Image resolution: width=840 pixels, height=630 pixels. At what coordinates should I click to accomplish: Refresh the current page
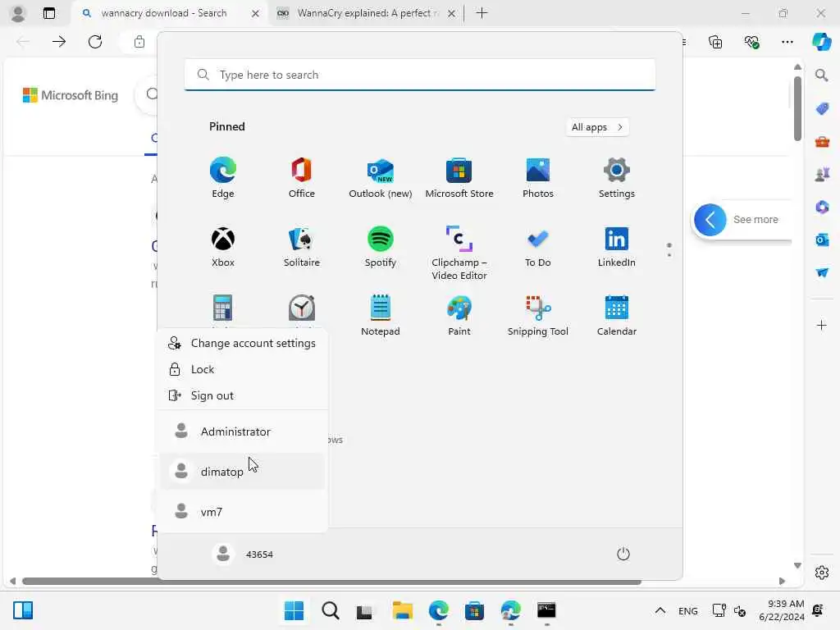(95, 42)
